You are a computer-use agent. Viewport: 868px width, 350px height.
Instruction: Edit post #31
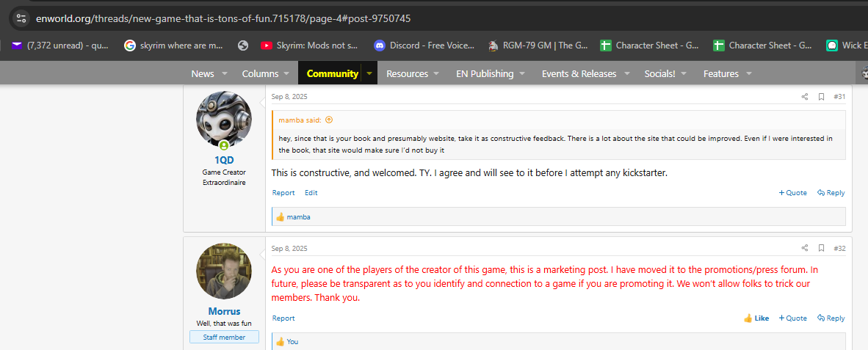pyautogui.click(x=311, y=193)
